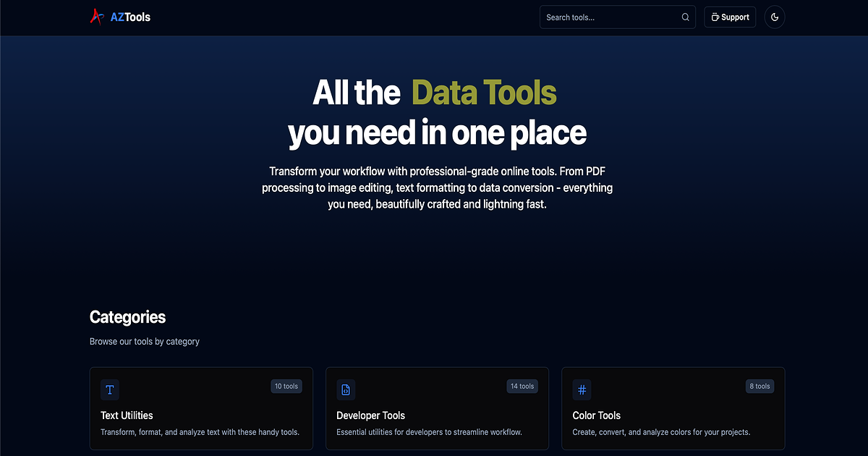The image size is (868, 456).
Task: Open the brand logo next to AZTools text
Action: [x=96, y=16]
